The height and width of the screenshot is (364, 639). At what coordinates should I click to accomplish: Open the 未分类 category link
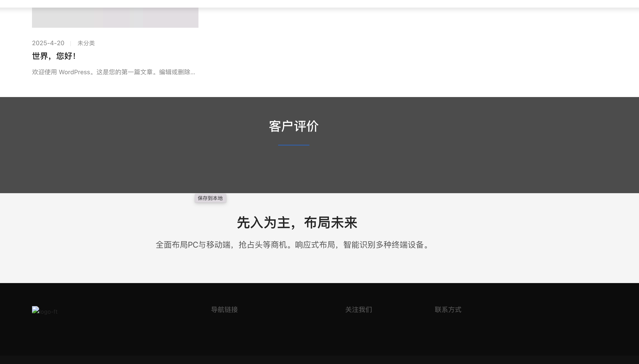click(86, 43)
